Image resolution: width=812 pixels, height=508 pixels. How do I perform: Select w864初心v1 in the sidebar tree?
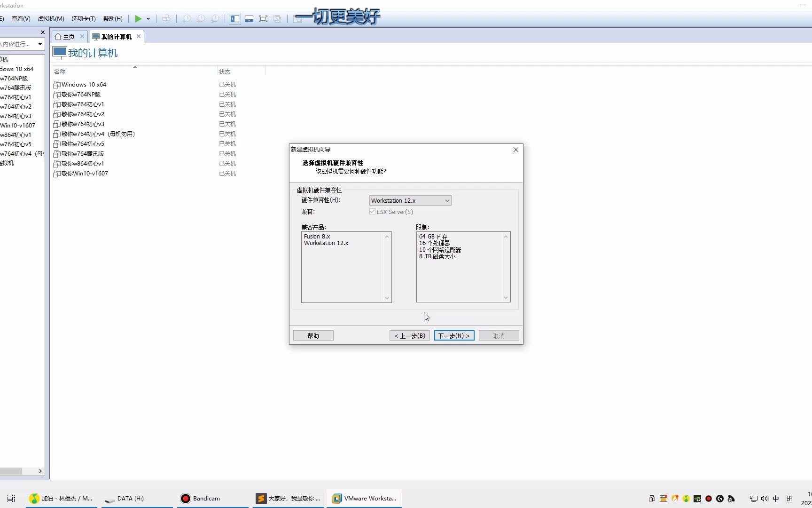pyautogui.click(x=16, y=135)
